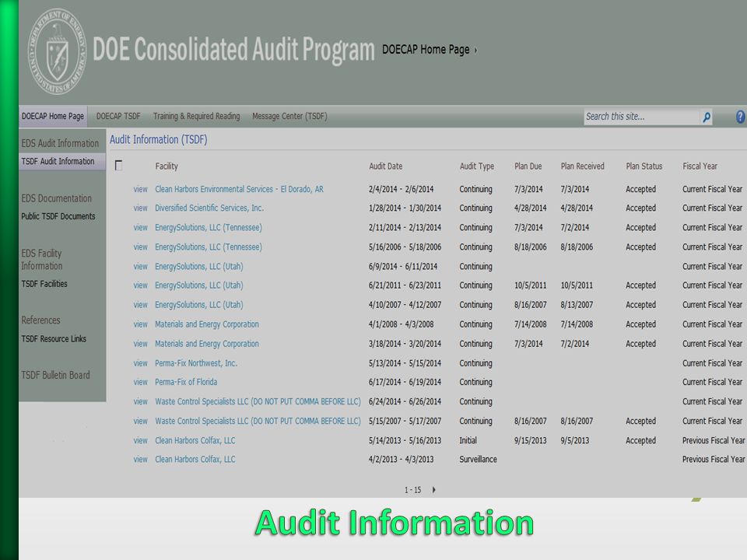The image size is (747, 560).
Task: Go to TSDF Facilities in the sidebar
Action: [44, 284]
